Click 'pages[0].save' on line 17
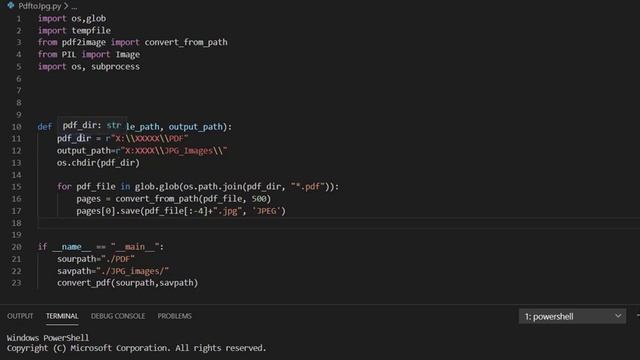Image resolution: width=640 pixels, height=360 pixels. [108, 211]
